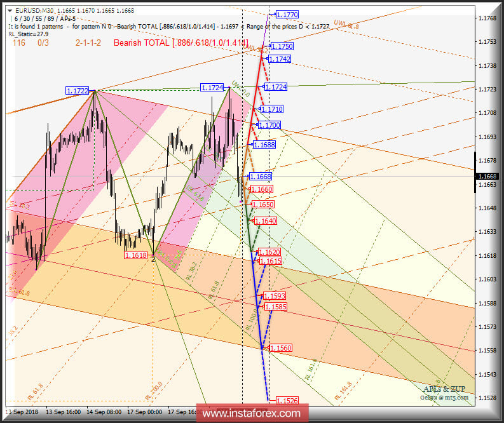Click the current price marker 1.1668 on the axis
Image resolution: width=504 pixels, height=423 pixels.
[487, 176]
